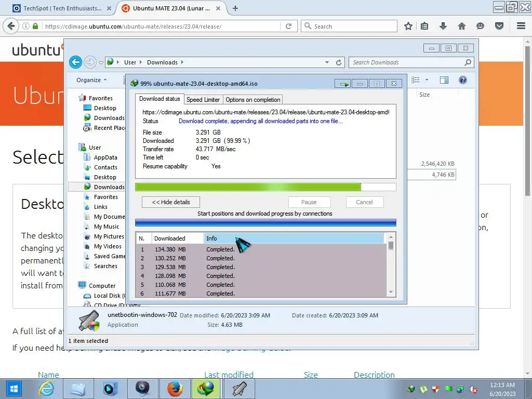This screenshot has height=399, width=532.
Task: Click the connections list scrollbar thumb
Action: pyautogui.click(x=391, y=245)
